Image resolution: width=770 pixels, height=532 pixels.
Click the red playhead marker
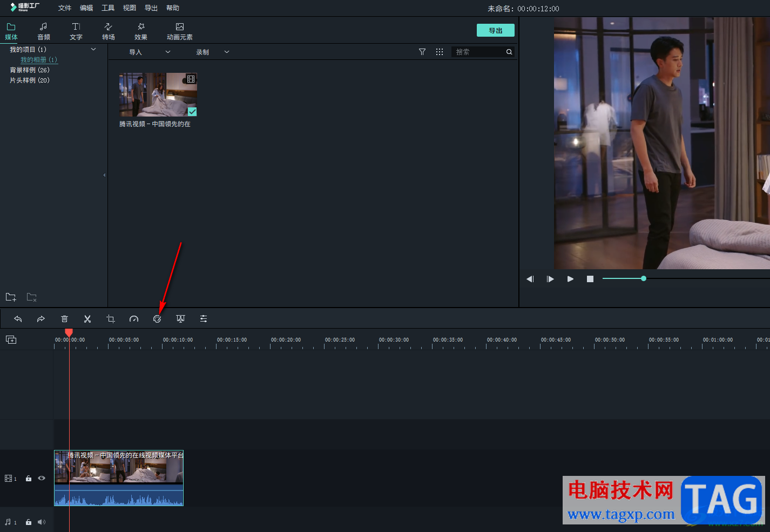69,332
